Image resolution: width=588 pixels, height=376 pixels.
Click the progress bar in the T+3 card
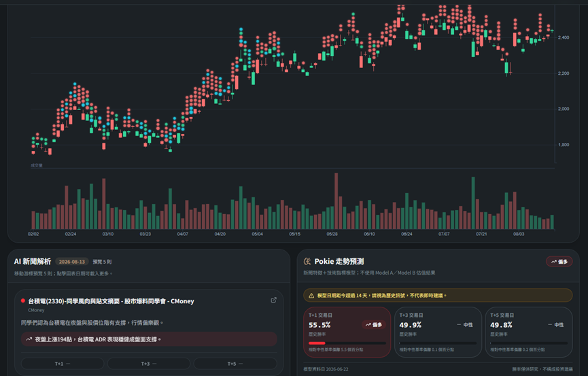click(x=438, y=343)
